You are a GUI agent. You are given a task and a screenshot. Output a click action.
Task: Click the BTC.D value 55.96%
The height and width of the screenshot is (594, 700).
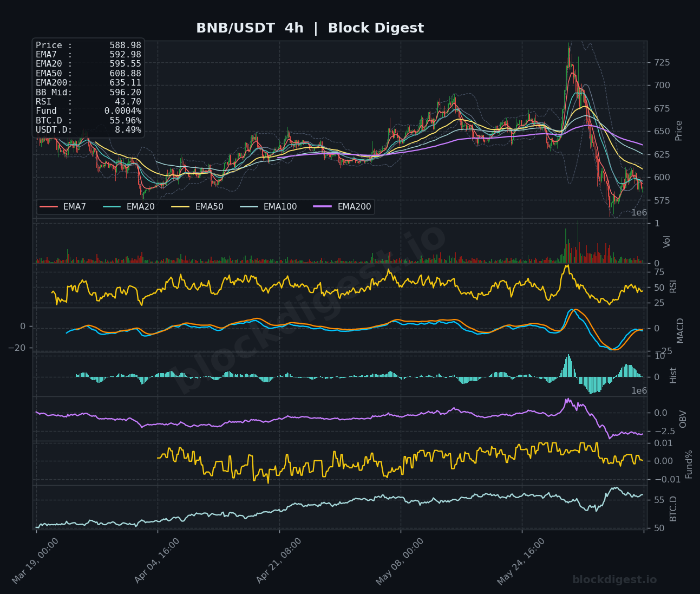[125, 121]
